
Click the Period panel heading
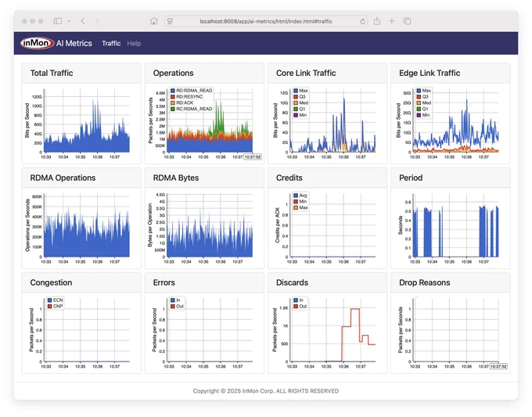click(411, 178)
